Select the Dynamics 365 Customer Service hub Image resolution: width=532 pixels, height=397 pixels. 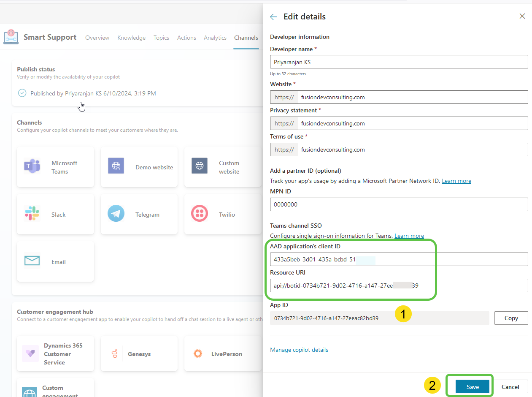point(55,353)
